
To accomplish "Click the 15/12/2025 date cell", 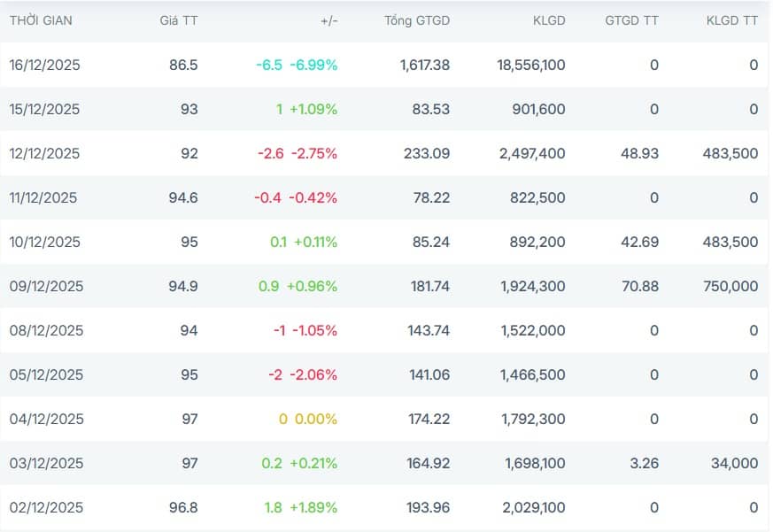I will click(44, 109).
